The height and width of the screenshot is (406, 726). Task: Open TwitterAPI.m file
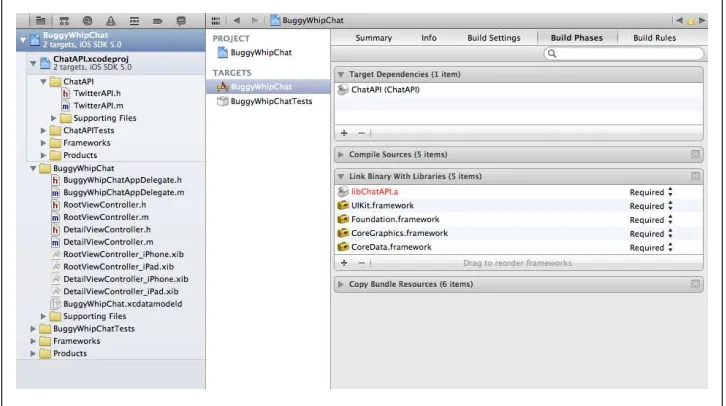98,106
